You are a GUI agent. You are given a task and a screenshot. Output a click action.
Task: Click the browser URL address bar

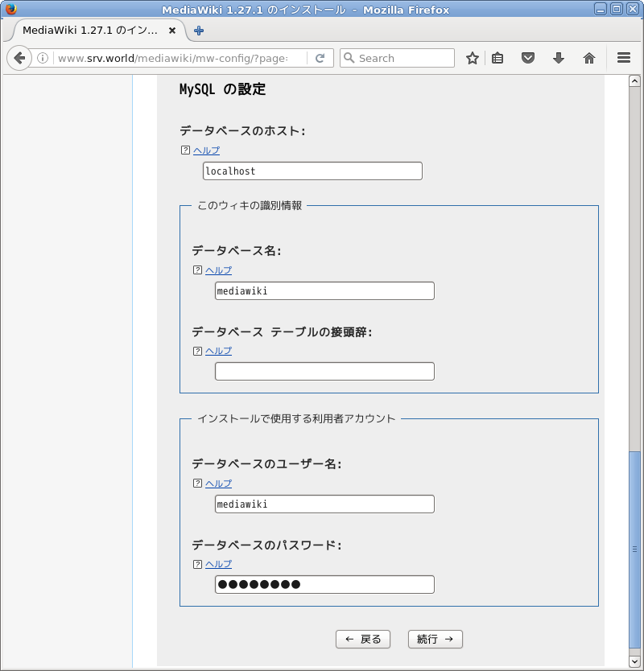click(180, 58)
